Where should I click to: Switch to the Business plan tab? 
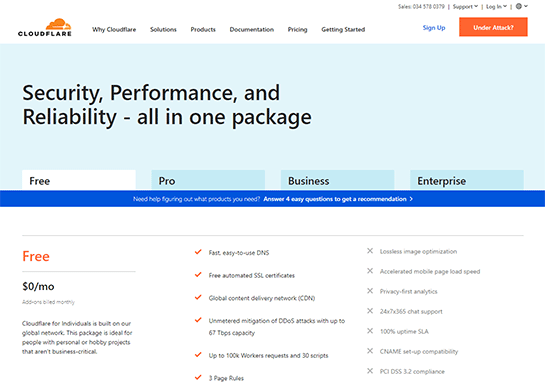(337, 180)
